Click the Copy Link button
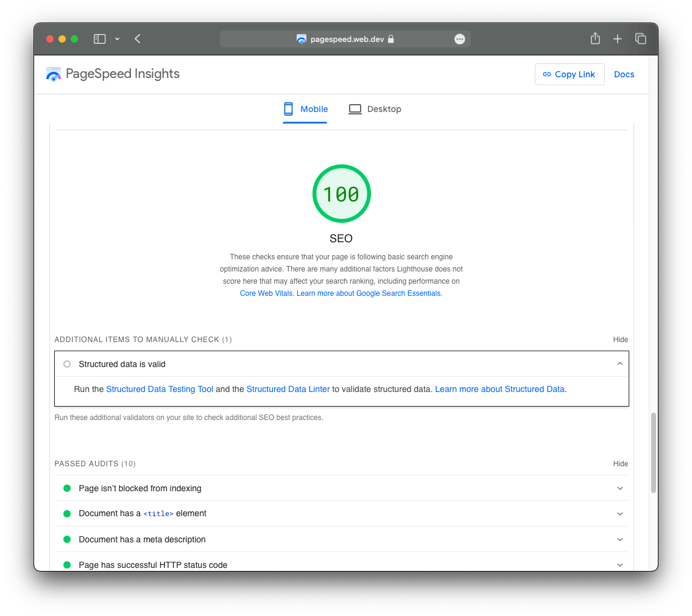The width and height of the screenshot is (692, 616). 569,74
